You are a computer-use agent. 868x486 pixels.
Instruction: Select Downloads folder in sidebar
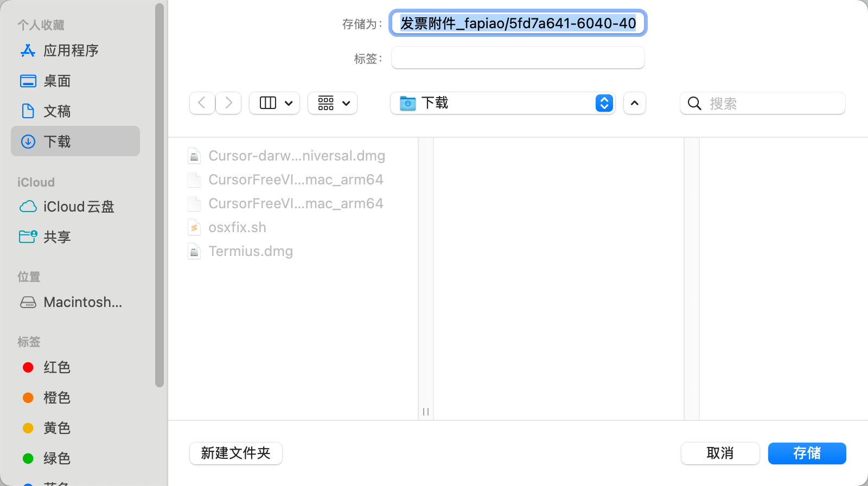[57, 142]
